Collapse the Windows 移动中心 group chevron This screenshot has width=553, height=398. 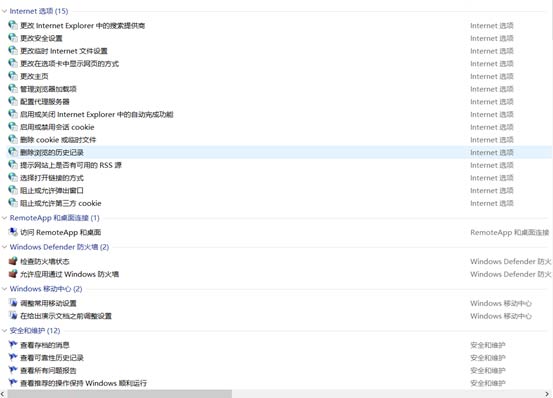pyautogui.click(x=4, y=289)
